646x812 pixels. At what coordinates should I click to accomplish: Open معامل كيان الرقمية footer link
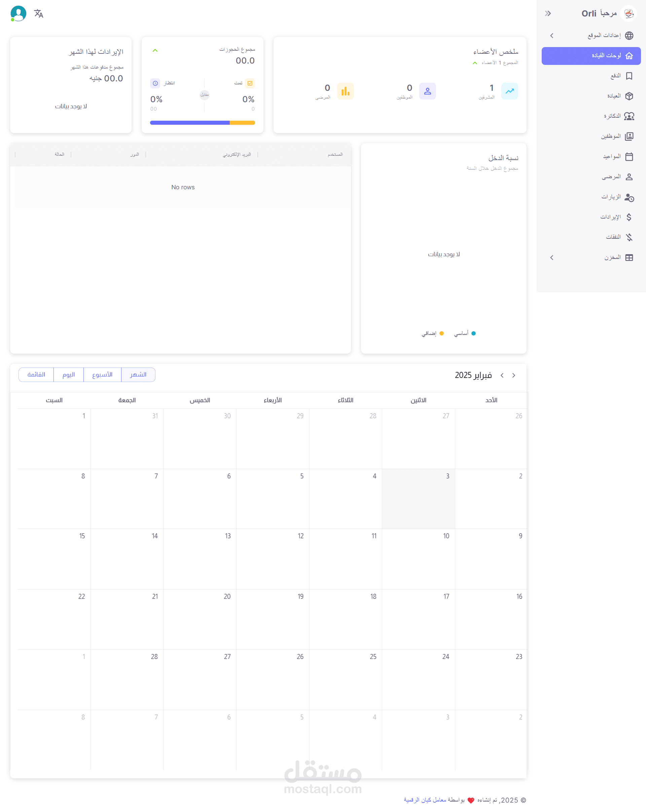[x=425, y=800]
